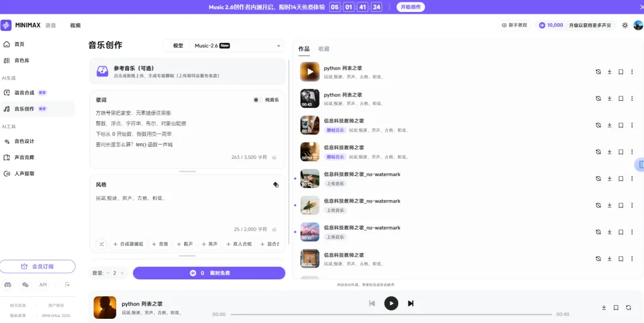This screenshot has height=323, width=644.
Task: Bookmark the no-watermark track with sunset thumbnail
Action: (x=621, y=232)
